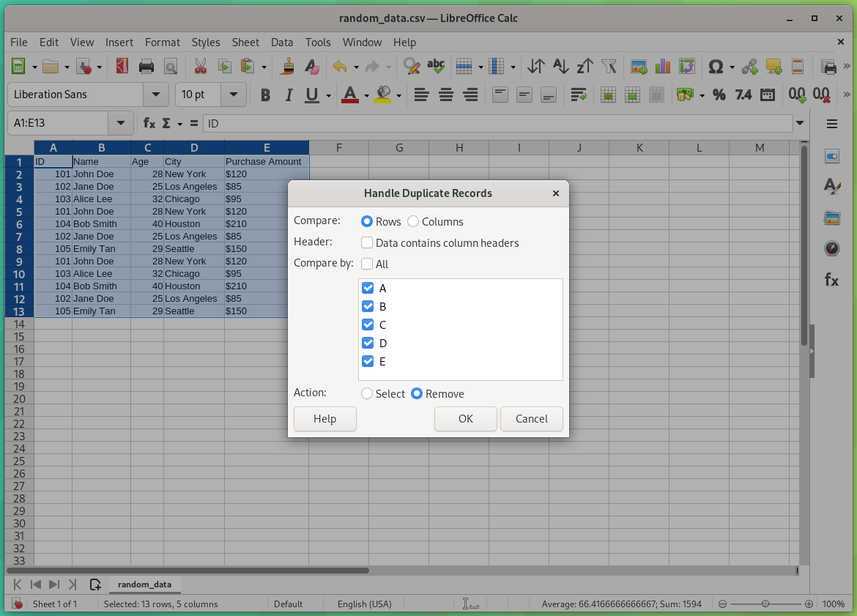Sort the data in ascending order
Viewport: 857px width, 616px height.
[x=560, y=66]
